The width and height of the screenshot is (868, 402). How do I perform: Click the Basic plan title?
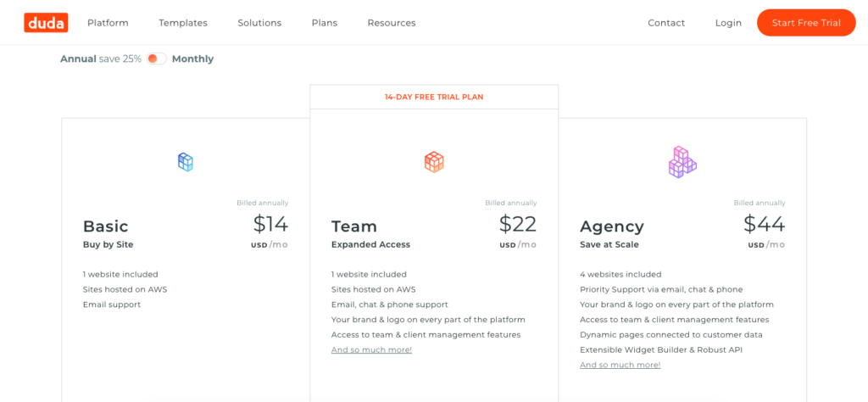106,226
